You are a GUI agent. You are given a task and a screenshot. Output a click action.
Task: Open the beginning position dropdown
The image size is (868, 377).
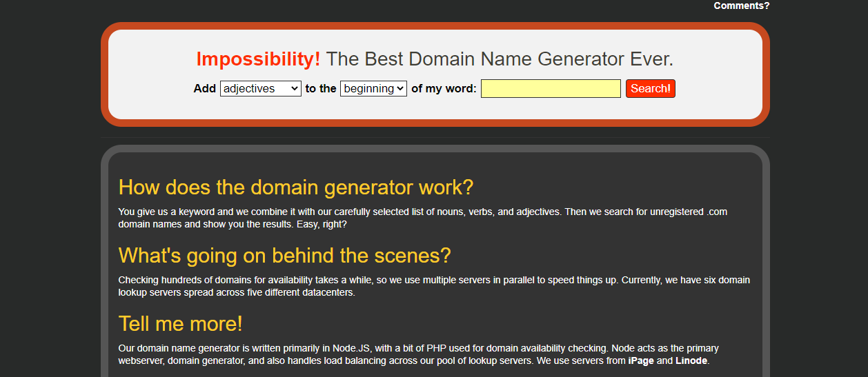tap(373, 88)
